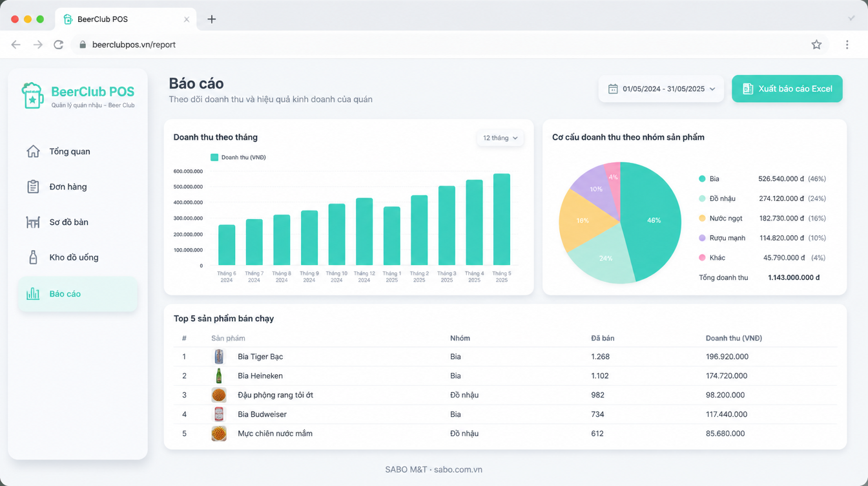Click the Tổng quan home icon

[33, 151]
